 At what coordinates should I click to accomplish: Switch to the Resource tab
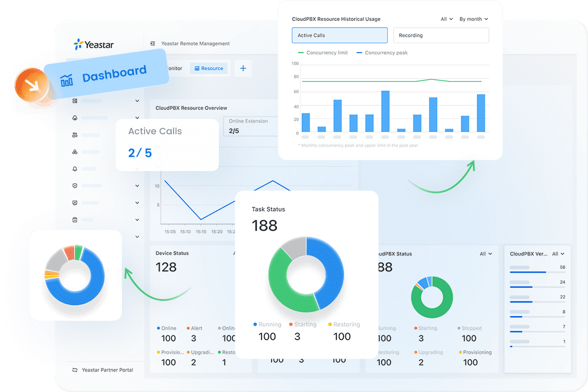click(209, 68)
